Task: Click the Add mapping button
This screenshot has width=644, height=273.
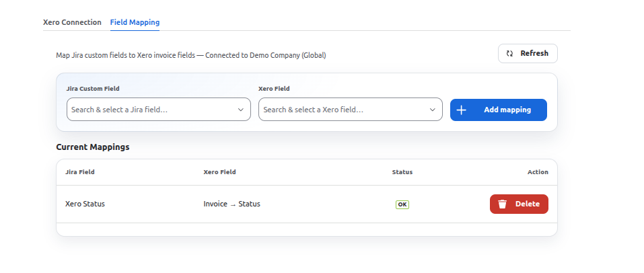Action: (499, 110)
